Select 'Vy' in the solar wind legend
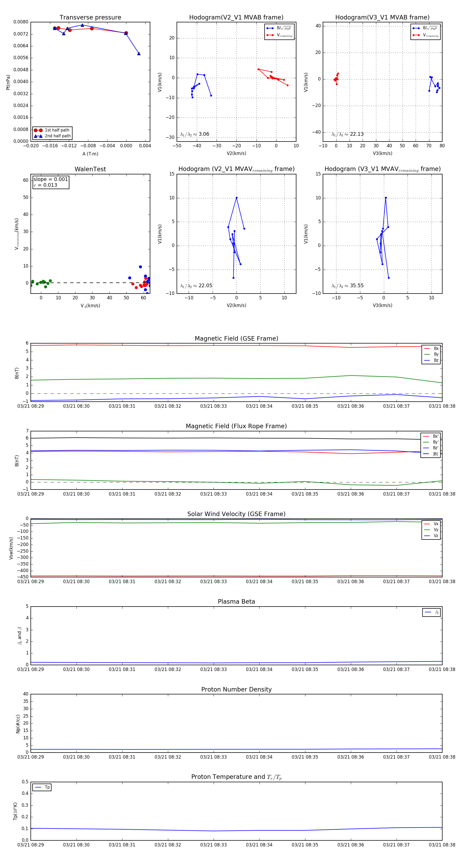 point(431,530)
